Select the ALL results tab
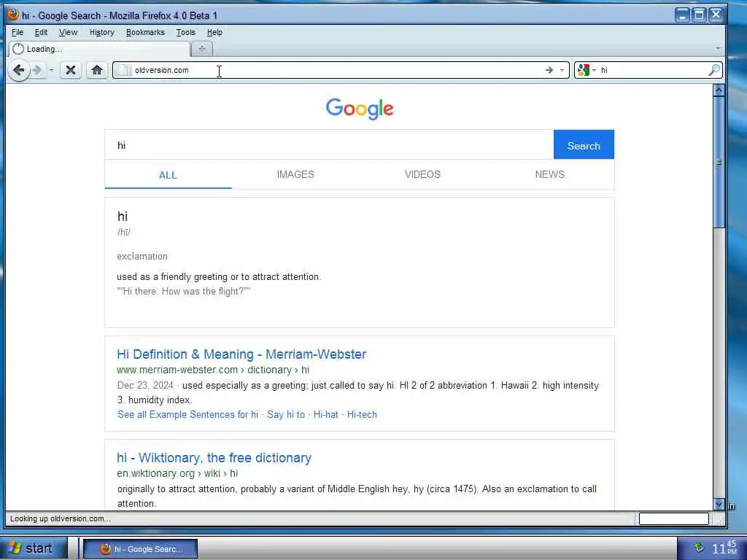Image resolution: width=747 pixels, height=560 pixels. click(169, 175)
